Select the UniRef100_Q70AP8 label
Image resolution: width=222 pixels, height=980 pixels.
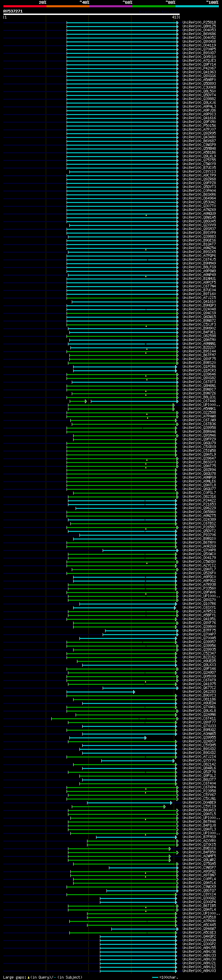pyautogui.click(x=199, y=550)
